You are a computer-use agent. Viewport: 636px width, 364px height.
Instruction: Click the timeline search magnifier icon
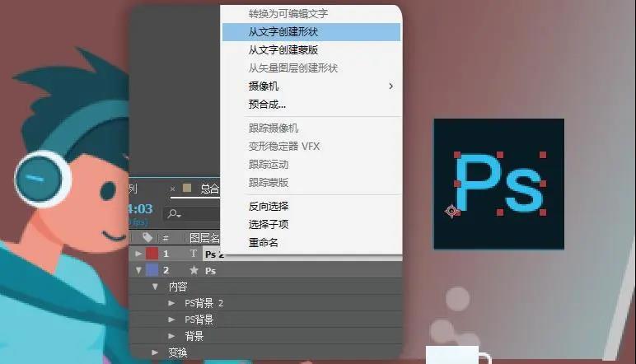point(174,213)
